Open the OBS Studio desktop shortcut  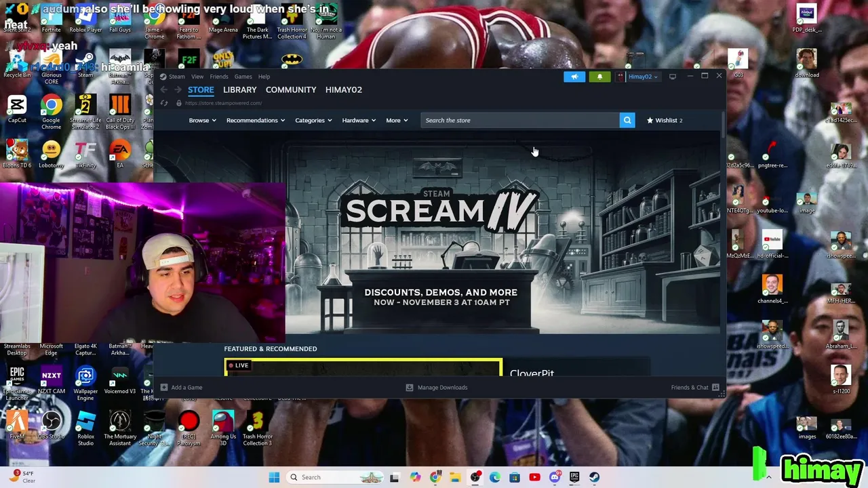[51, 425]
